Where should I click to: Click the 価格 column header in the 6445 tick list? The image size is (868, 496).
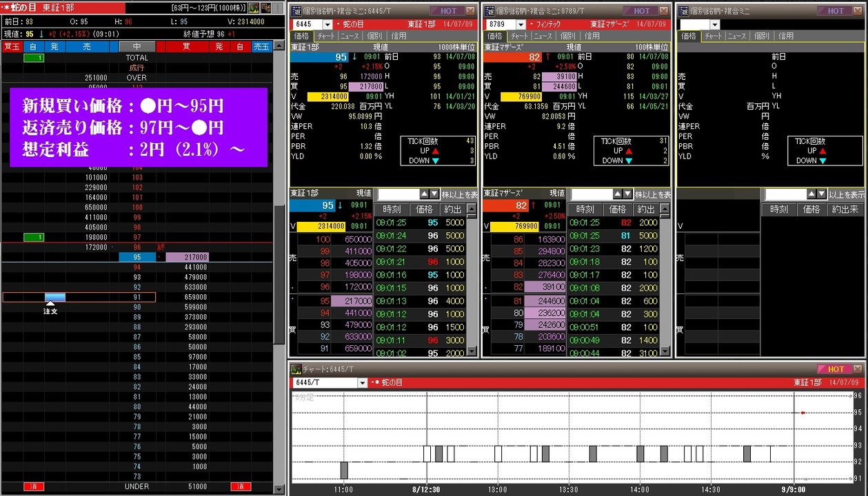tap(425, 209)
